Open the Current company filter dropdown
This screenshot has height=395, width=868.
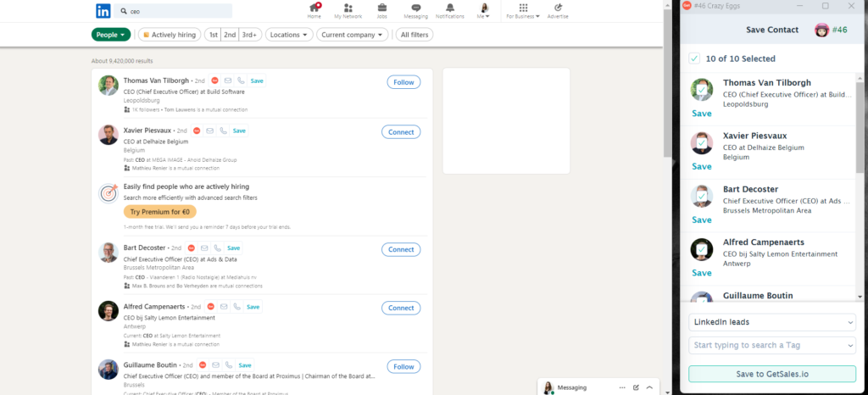(x=352, y=35)
